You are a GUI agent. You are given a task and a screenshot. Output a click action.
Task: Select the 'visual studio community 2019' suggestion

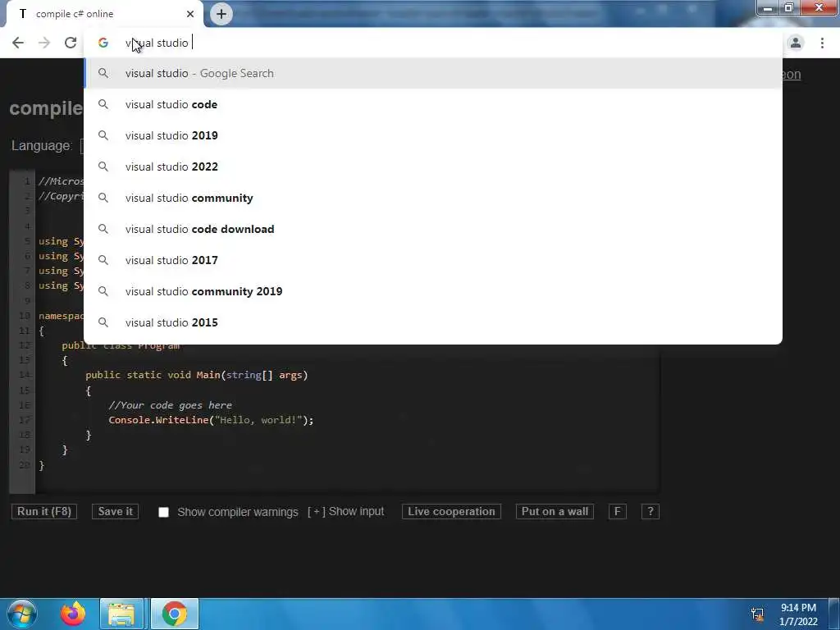433,291
